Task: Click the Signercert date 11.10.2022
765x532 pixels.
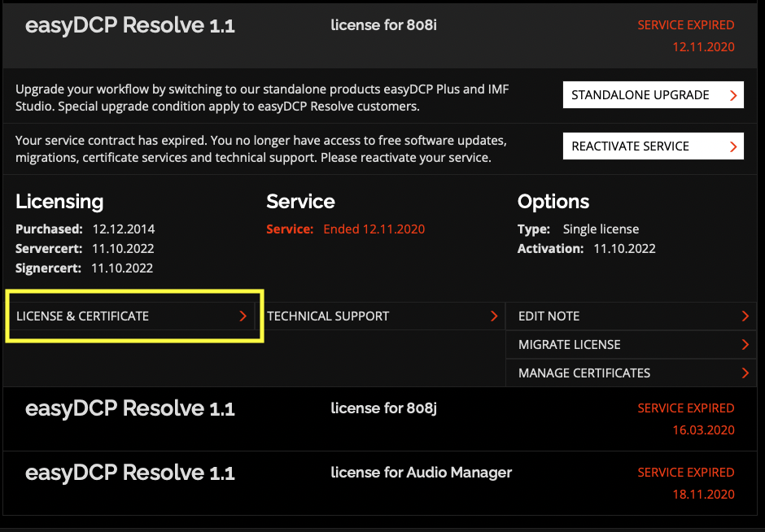Action: (122, 268)
